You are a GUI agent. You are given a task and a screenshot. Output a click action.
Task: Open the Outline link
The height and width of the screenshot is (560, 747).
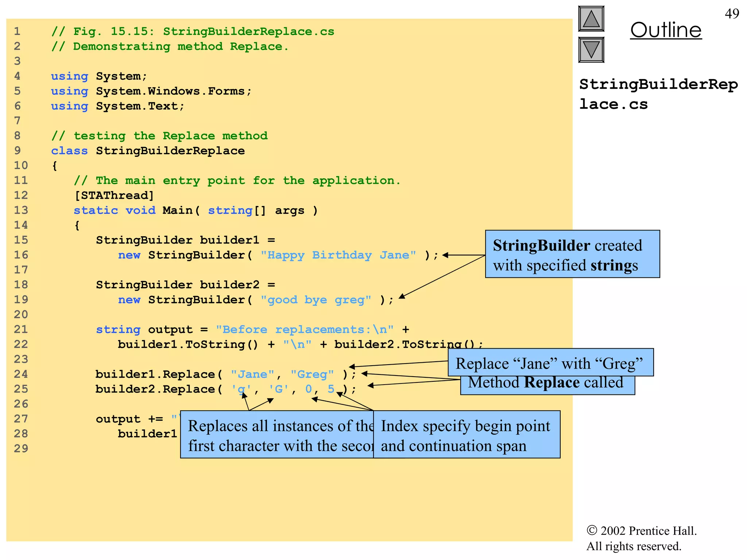click(666, 30)
